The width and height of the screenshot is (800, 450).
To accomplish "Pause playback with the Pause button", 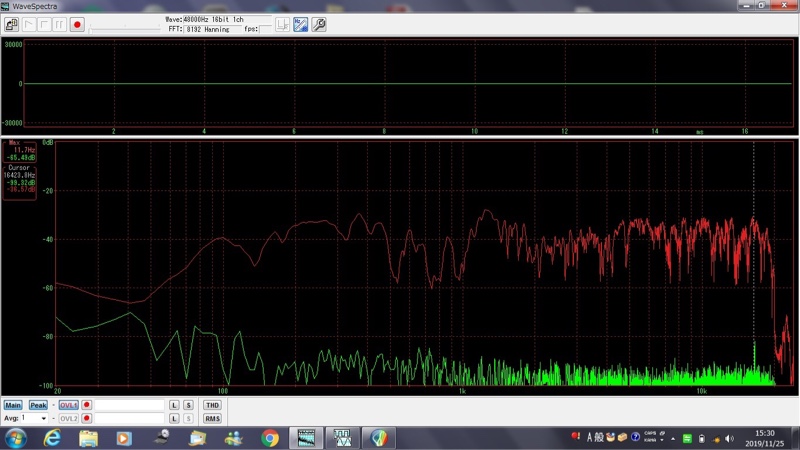I will (x=59, y=24).
